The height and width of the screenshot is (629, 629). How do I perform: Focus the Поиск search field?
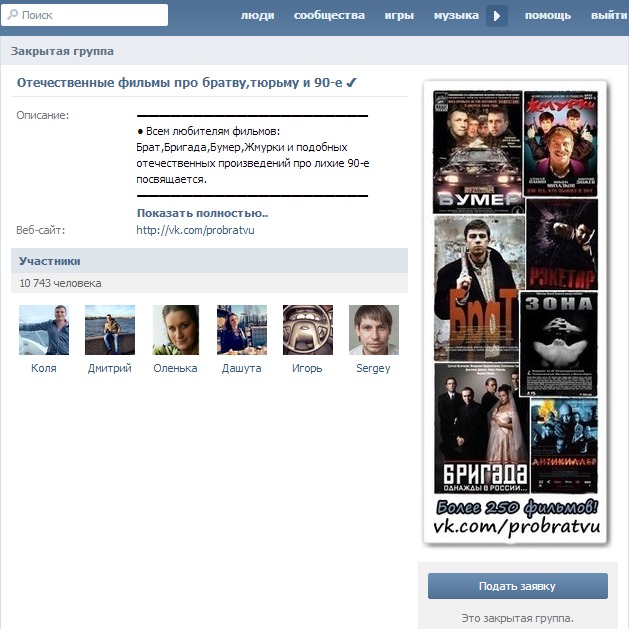[85, 15]
